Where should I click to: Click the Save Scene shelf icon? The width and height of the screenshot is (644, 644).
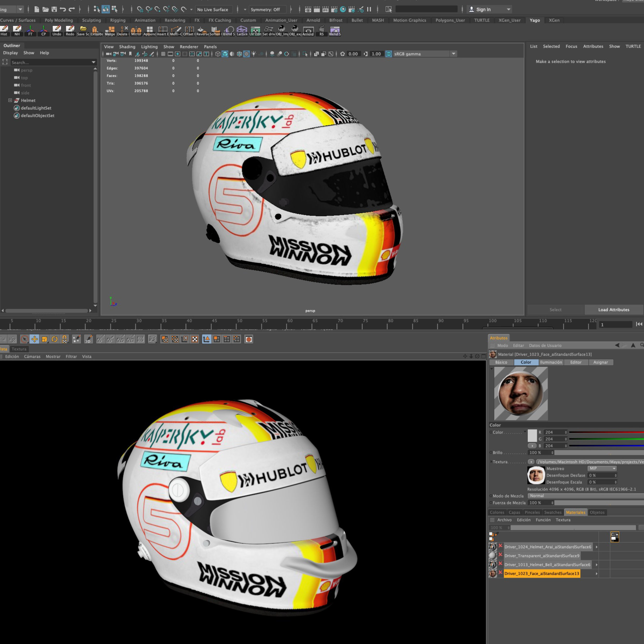tap(83, 31)
